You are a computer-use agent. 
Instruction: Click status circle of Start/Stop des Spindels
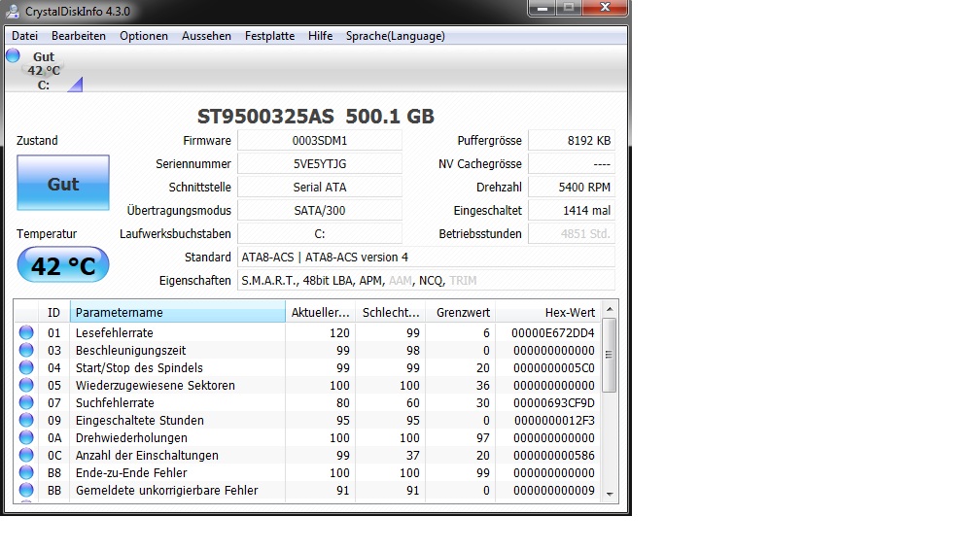click(26, 367)
